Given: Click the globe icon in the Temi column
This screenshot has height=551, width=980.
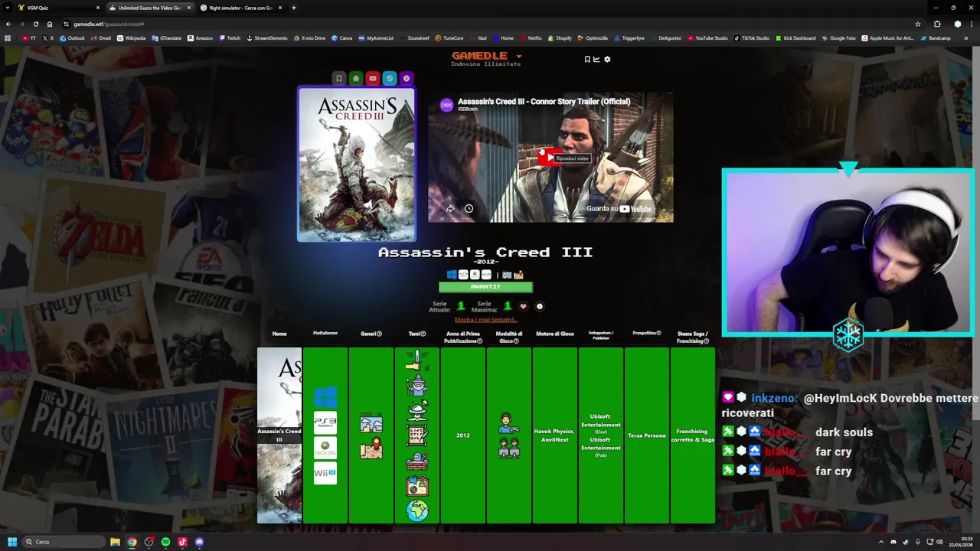Looking at the screenshot, I should 417,510.
